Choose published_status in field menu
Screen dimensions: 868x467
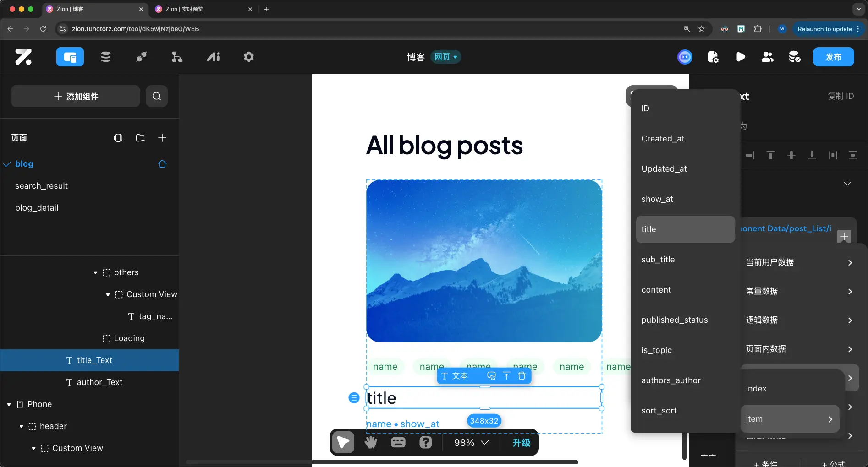[x=675, y=320]
